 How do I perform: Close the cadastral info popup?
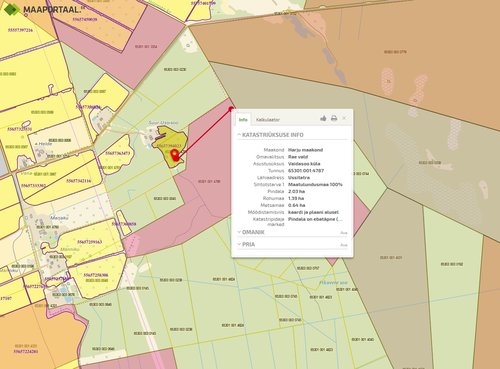coord(344,118)
